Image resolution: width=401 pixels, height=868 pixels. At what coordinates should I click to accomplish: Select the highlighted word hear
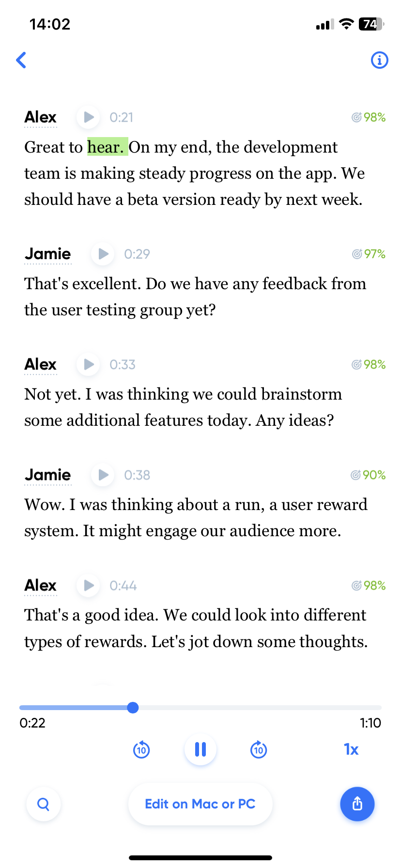[x=106, y=147]
